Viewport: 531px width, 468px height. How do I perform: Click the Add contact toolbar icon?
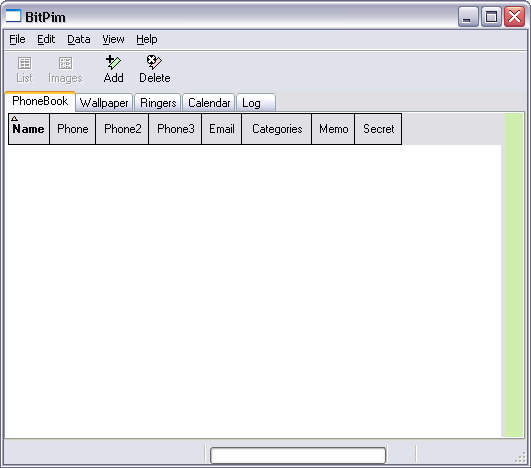click(113, 62)
